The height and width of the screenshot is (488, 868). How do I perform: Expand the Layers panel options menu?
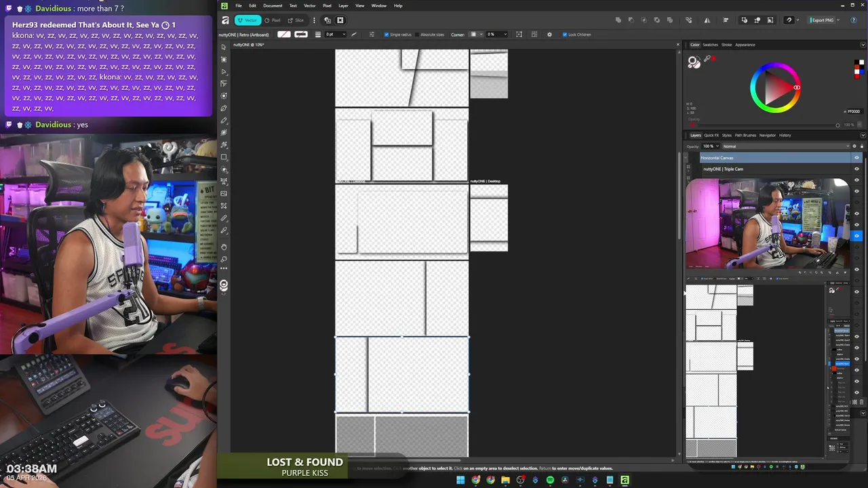pos(863,135)
